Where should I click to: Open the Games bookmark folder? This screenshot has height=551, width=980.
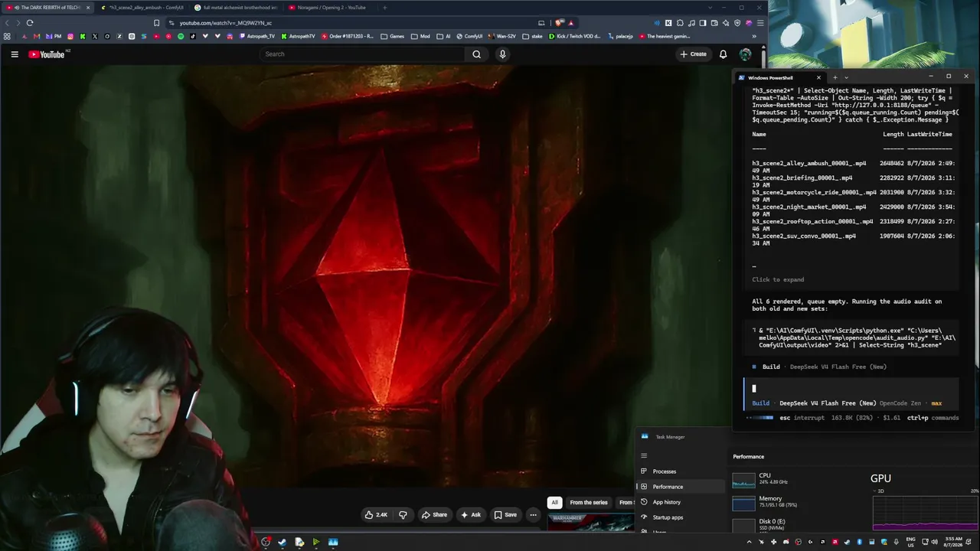[392, 36]
